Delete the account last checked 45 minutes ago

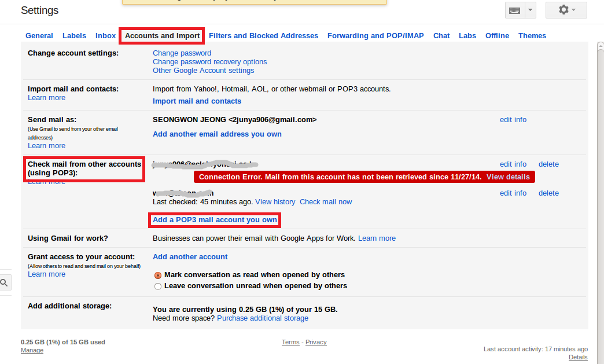click(548, 193)
